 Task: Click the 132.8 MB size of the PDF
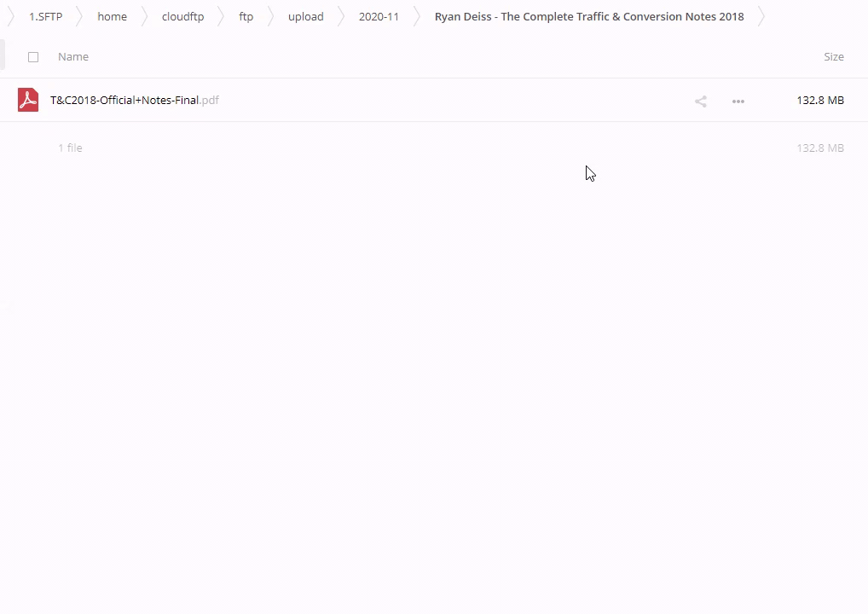click(819, 100)
